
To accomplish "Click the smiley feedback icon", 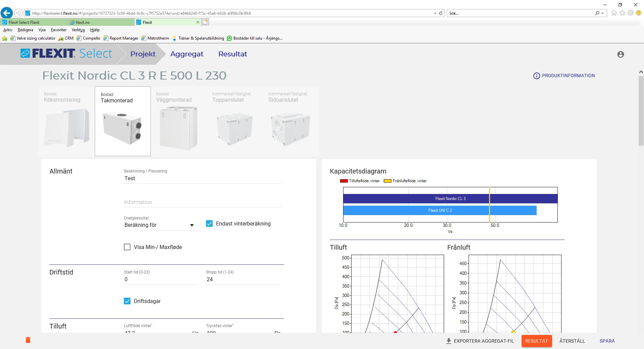I will 639,13.
